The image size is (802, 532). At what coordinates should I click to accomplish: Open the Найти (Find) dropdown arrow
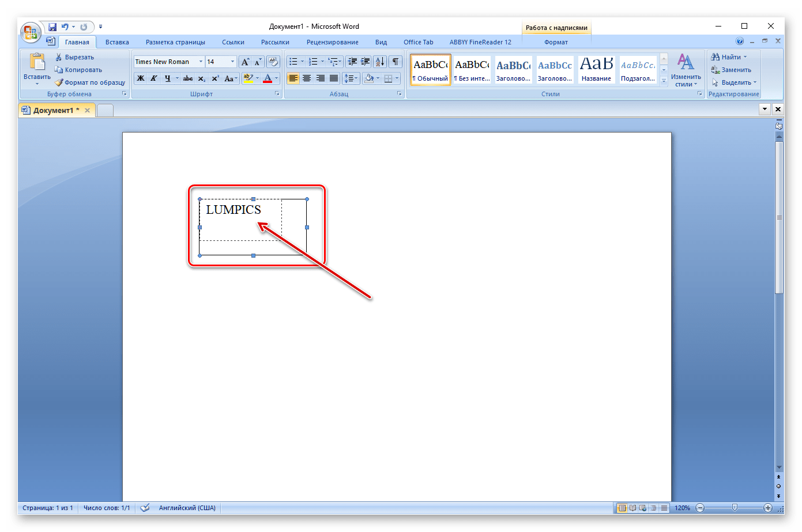pos(745,57)
